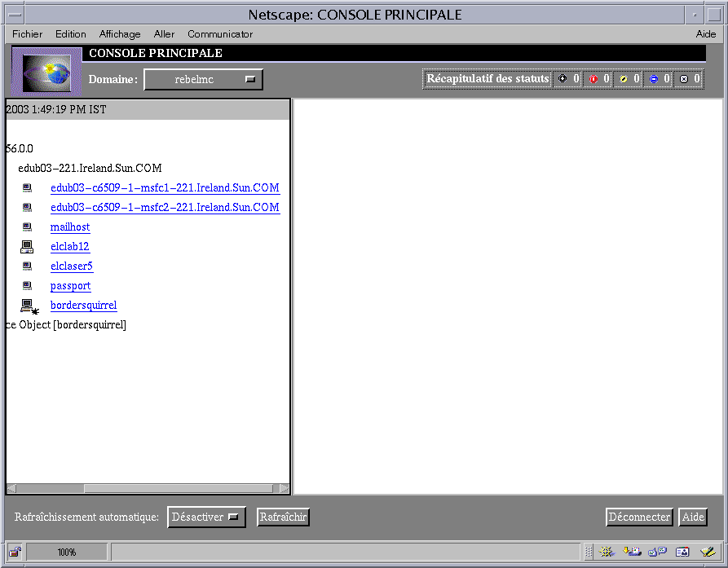Open the Communicator menu
This screenshot has width=728, height=568.
220,34
